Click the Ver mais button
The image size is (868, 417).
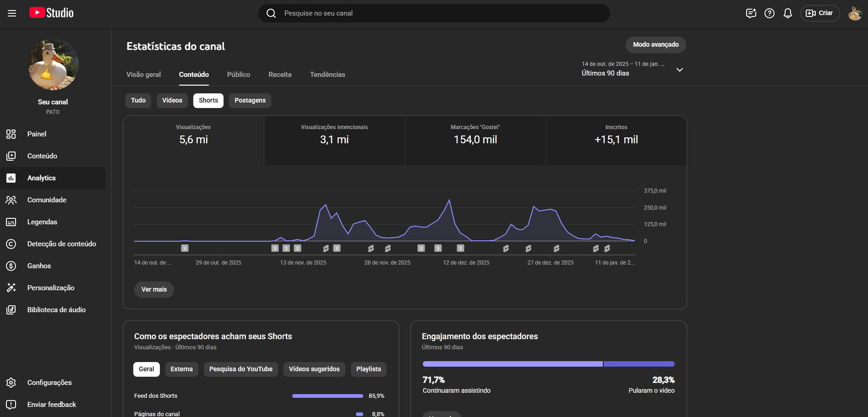click(x=154, y=290)
